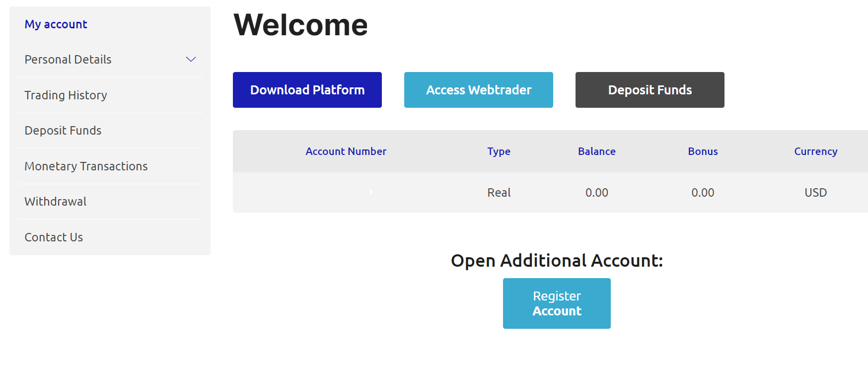Screen dimensions: 868x371
Task: Open the My account section
Action: pyautogui.click(x=56, y=24)
